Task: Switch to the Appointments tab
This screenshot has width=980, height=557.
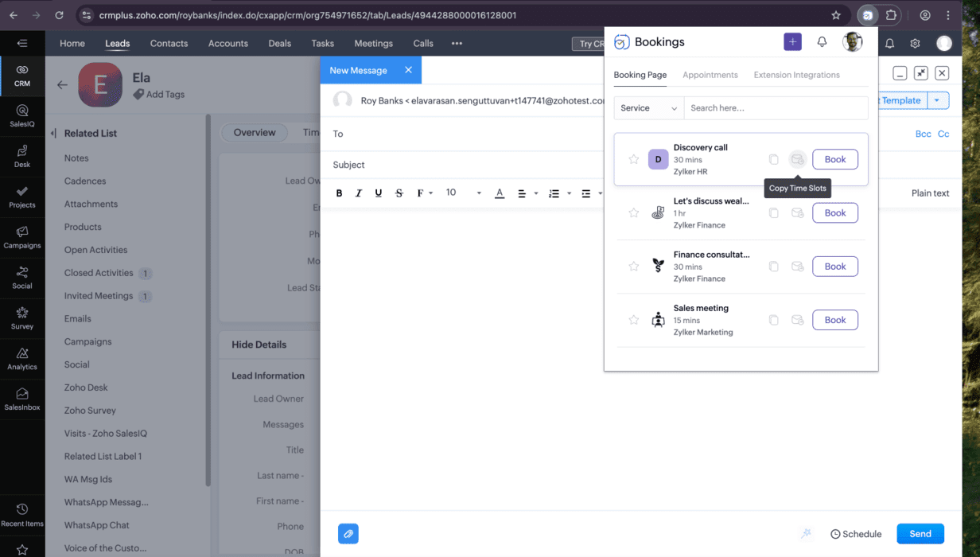Action: pyautogui.click(x=710, y=75)
